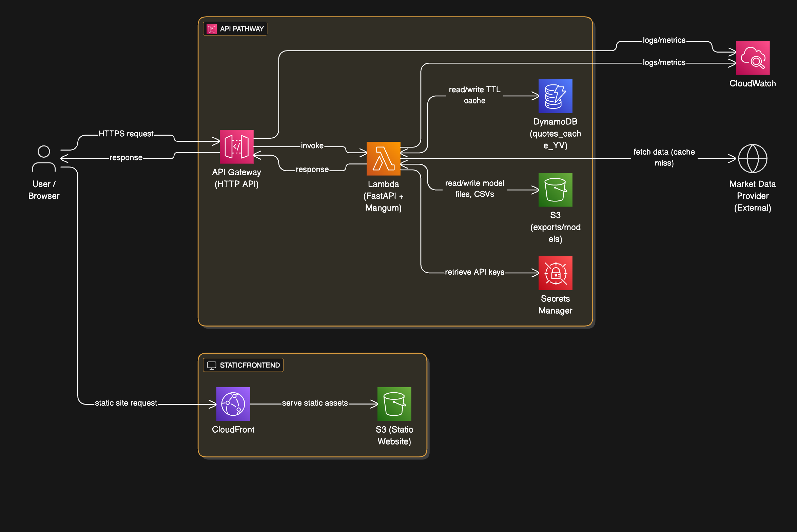Select the 'DynamoDB (quotes_cache_YV)' caption
Image resolution: width=797 pixels, height=532 pixels.
[x=555, y=133]
